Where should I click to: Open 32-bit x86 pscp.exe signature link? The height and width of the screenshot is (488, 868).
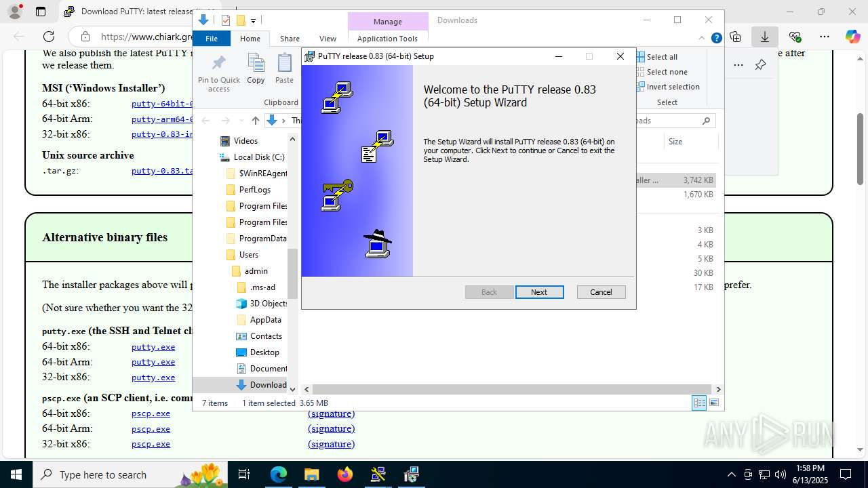(331, 444)
